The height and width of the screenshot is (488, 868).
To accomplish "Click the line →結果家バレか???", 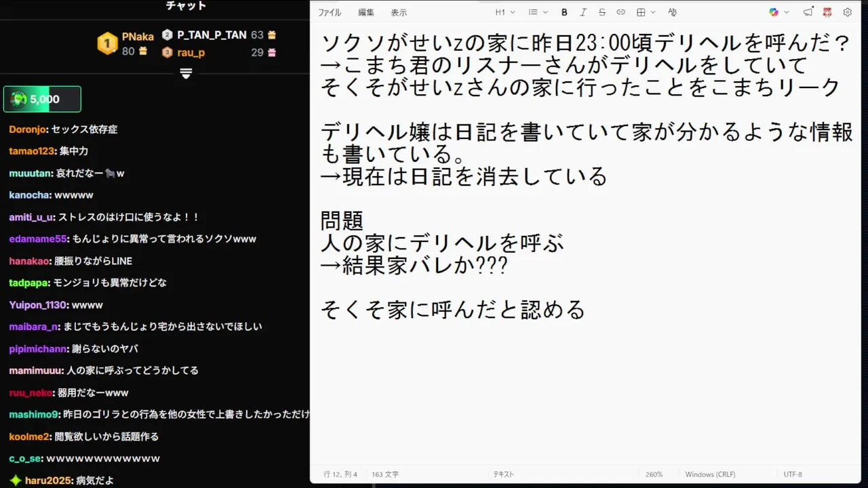I will [x=414, y=265].
